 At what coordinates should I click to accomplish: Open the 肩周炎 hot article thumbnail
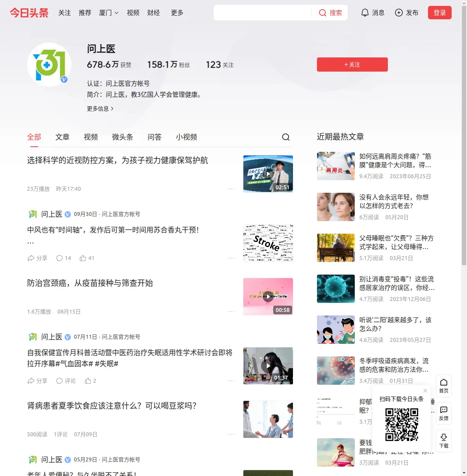(x=336, y=166)
